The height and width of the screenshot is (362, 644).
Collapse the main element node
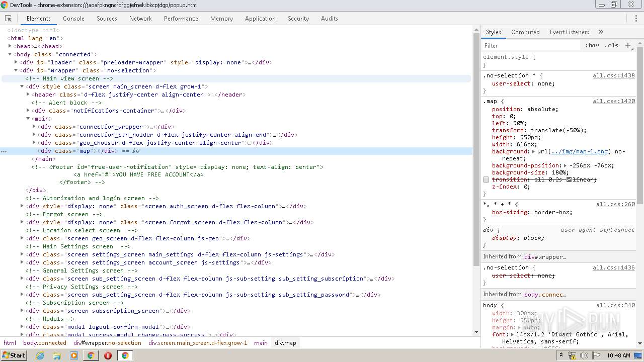coord(28,119)
